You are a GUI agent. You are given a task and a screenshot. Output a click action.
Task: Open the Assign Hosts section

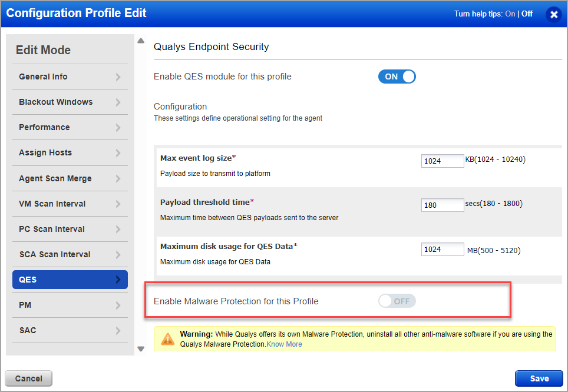[x=70, y=153]
